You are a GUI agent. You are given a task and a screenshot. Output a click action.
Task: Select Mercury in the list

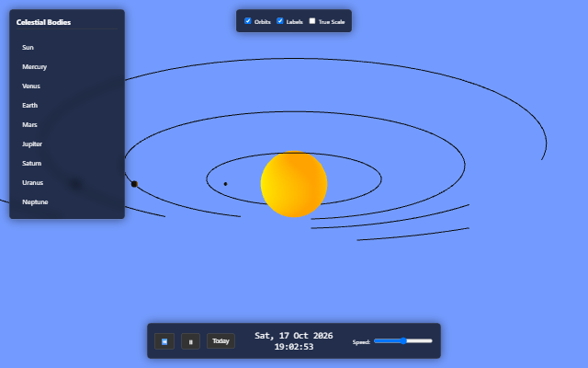coord(67,67)
